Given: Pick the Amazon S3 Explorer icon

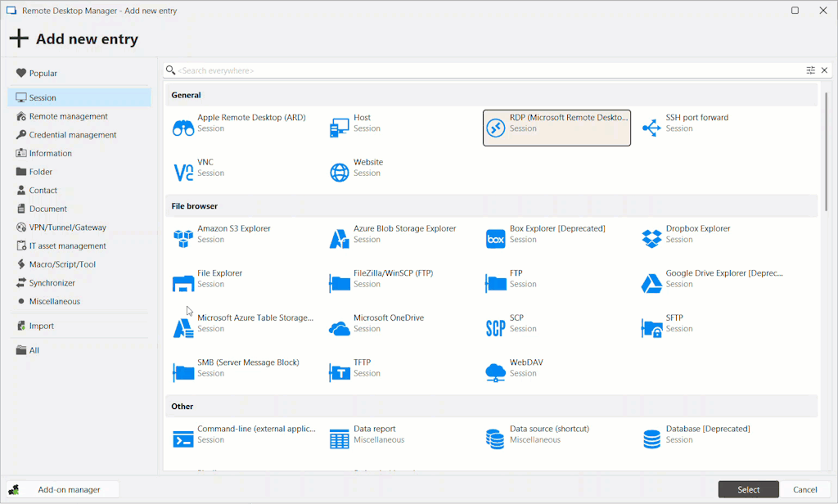Looking at the screenshot, I should pos(183,239).
